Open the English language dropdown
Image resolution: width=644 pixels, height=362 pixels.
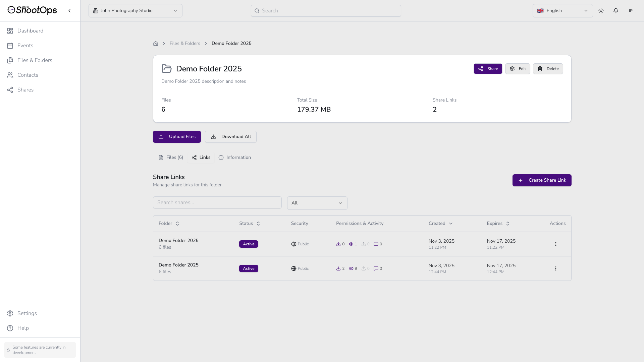562,11
